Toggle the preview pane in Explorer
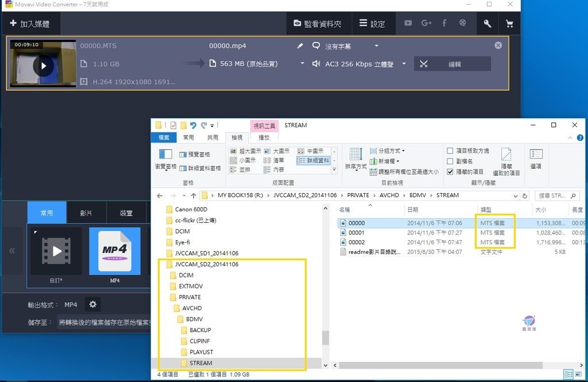Viewport: 588px width, 382px height. click(195, 154)
